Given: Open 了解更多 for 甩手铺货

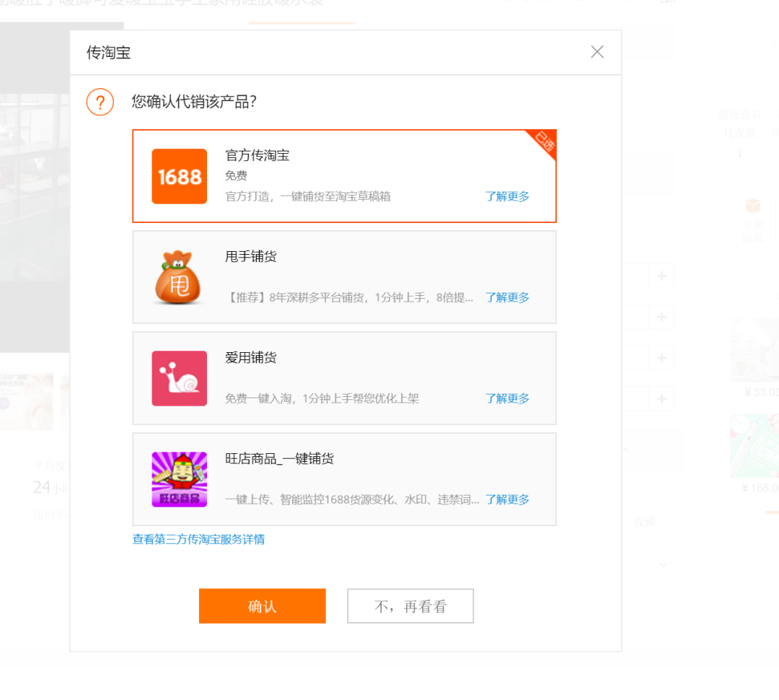Looking at the screenshot, I should [x=507, y=297].
